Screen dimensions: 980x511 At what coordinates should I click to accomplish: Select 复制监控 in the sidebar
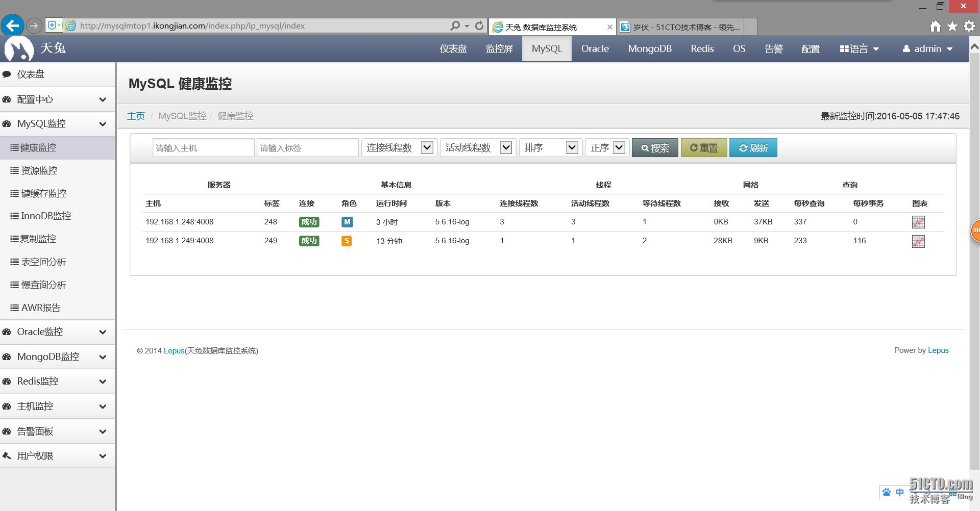(57, 239)
